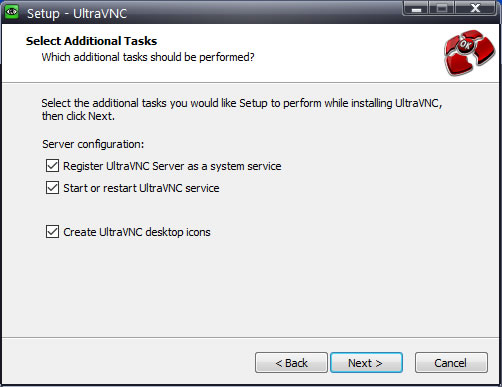Click the red UltraVNC OK logo
The width and height of the screenshot is (502, 387).
(x=469, y=52)
